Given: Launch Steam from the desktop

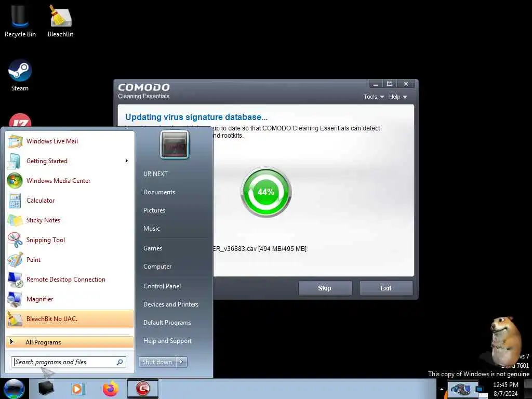Looking at the screenshot, I should point(20,75).
